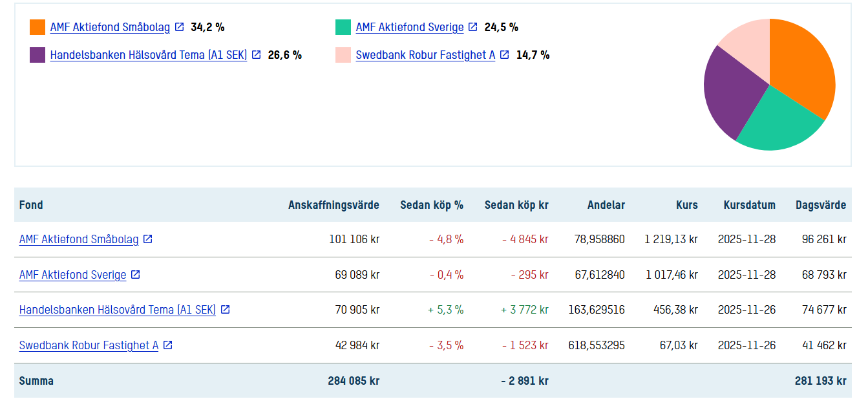Open Handelsbanken Hälsovård Tema link in the table

117,310
